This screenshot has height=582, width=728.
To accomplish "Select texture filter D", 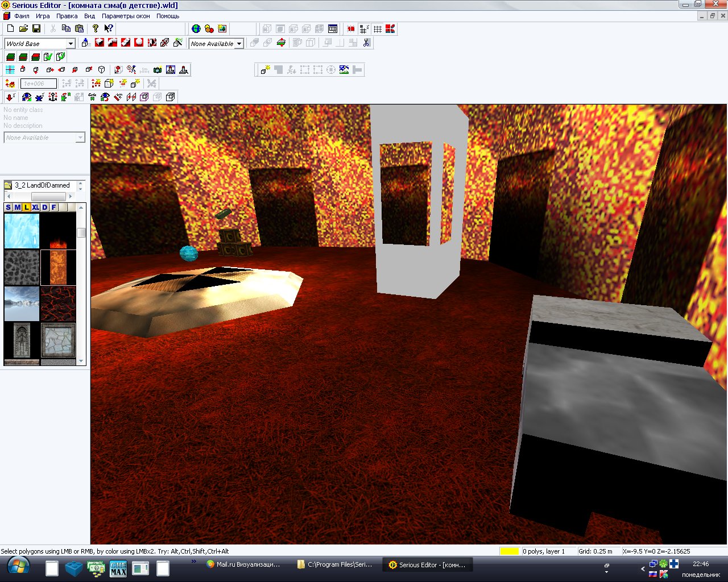I will pyautogui.click(x=44, y=207).
